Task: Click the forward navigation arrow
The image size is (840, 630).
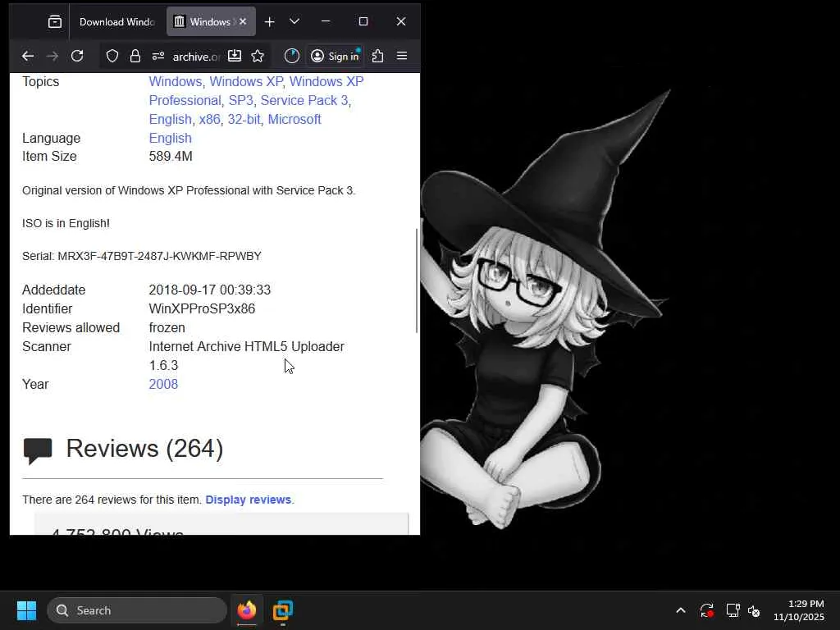Action: click(52, 56)
